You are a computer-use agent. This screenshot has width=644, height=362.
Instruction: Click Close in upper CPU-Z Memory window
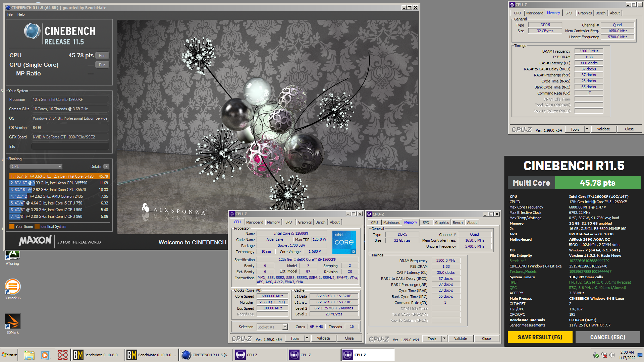pos(629,129)
